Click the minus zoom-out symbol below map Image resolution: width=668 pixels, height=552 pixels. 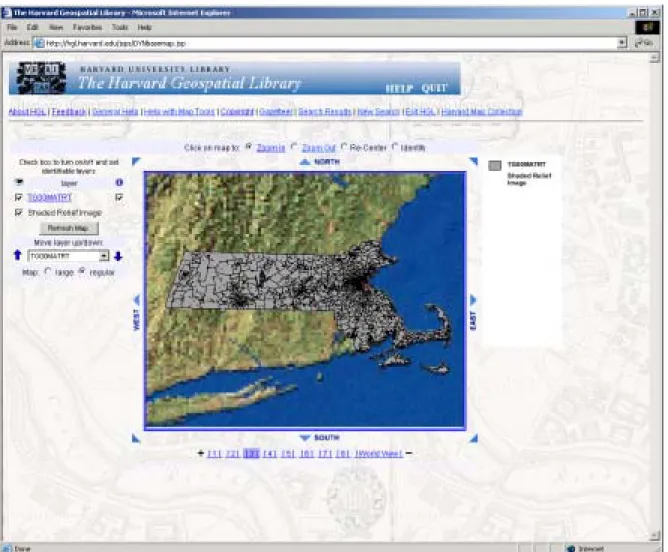[x=409, y=453]
